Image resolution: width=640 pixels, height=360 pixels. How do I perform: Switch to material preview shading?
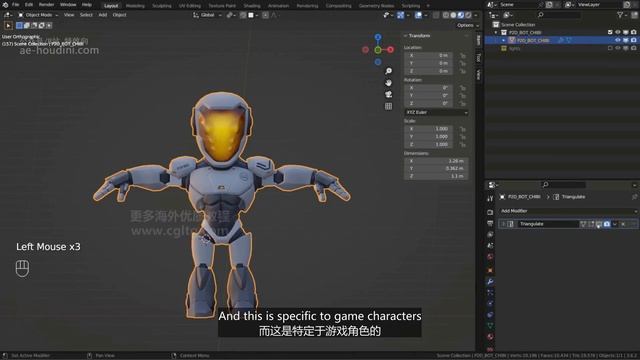coord(461,15)
